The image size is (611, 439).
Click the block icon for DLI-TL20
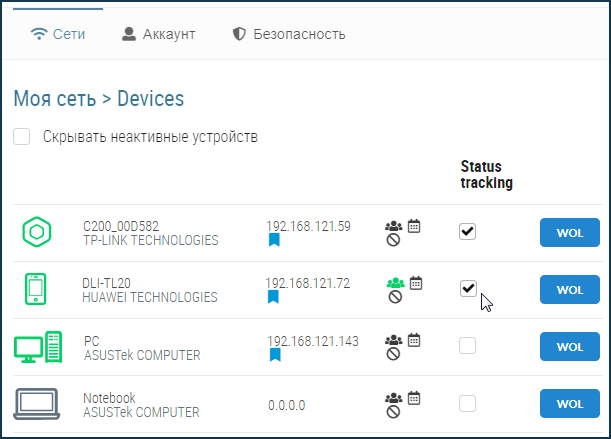(x=395, y=297)
